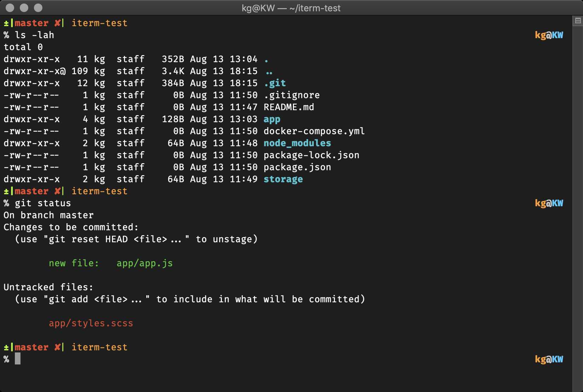Click the green zoom window button
The image size is (583, 392).
pyautogui.click(x=38, y=8)
